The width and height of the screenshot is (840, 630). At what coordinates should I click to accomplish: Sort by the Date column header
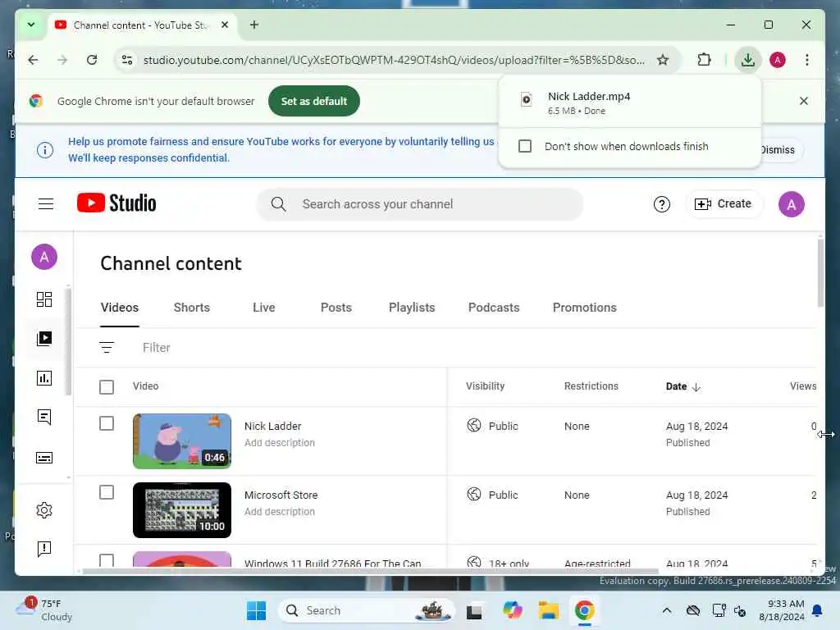coord(682,386)
